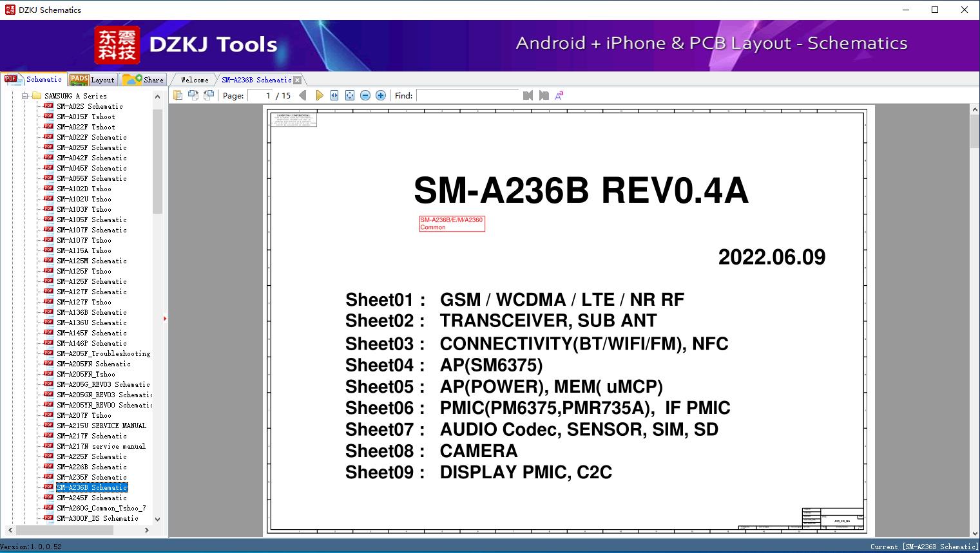
Task: Open SM-A125M Schematic entry
Action: pyautogui.click(x=91, y=261)
